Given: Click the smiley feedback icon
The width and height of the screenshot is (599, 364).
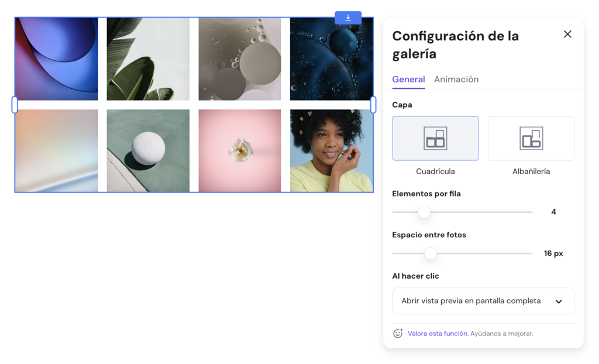Looking at the screenshot, I should [x=398, y=333].
